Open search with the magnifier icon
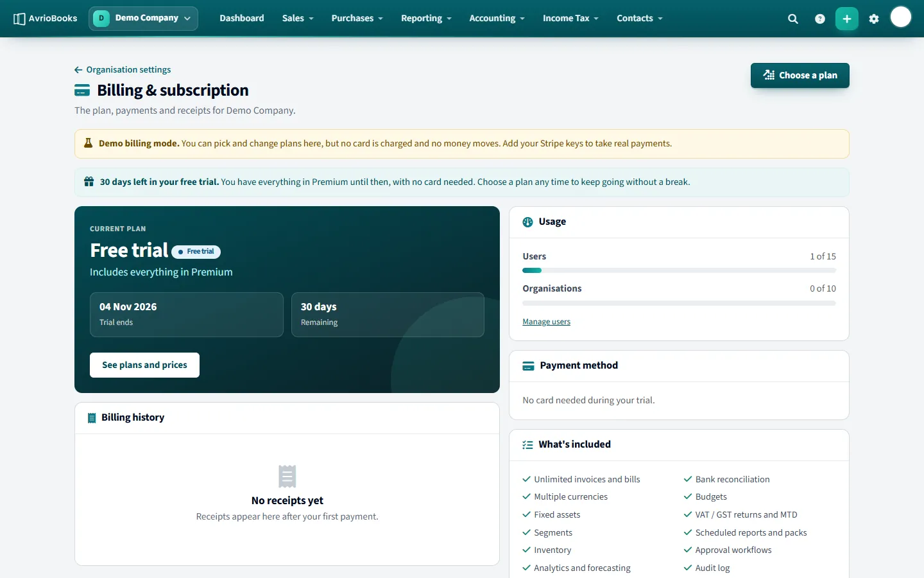 (793, 19)
